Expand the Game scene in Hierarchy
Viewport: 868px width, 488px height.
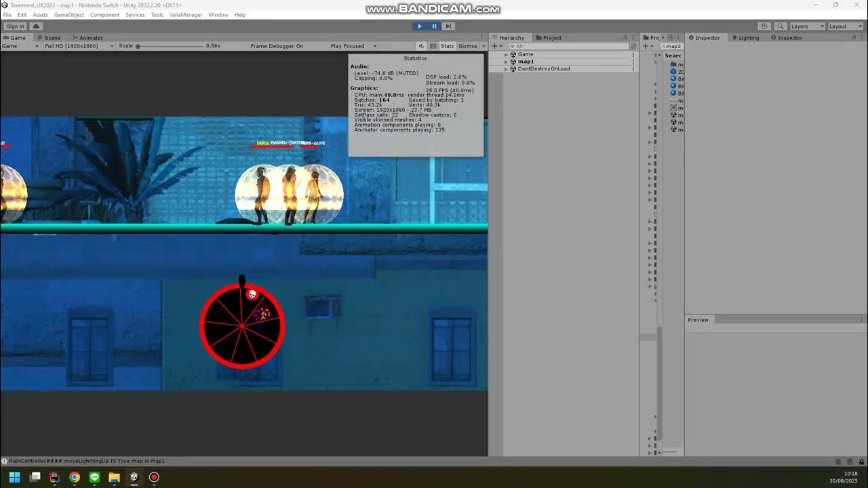(506, 54)
